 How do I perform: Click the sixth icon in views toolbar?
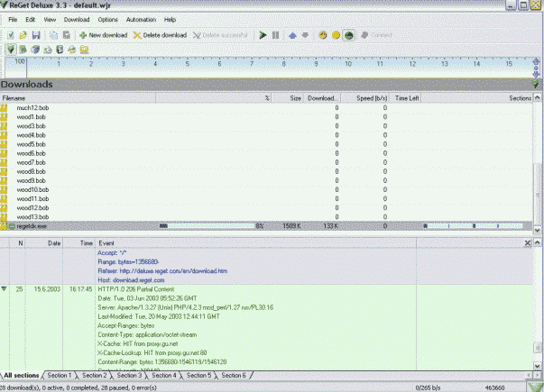(72, 50)
